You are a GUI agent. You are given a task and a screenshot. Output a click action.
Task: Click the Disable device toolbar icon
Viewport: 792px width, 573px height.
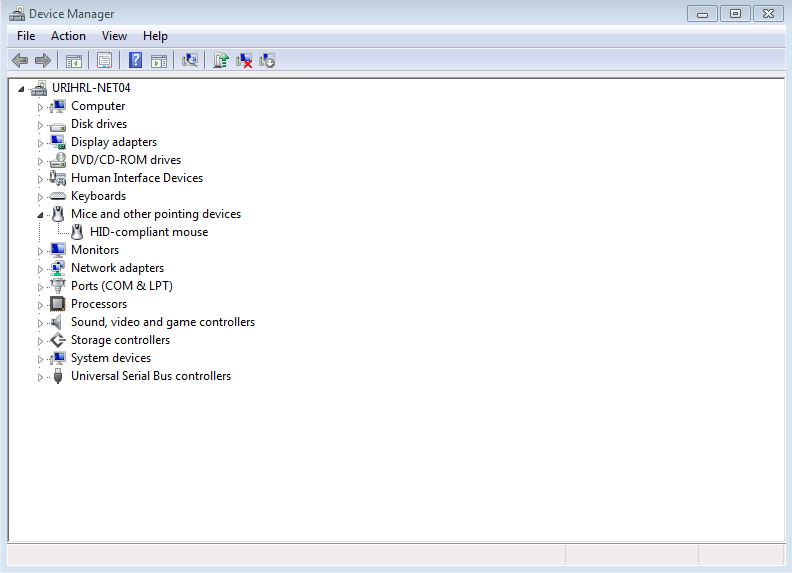click(x=267, y=61)
